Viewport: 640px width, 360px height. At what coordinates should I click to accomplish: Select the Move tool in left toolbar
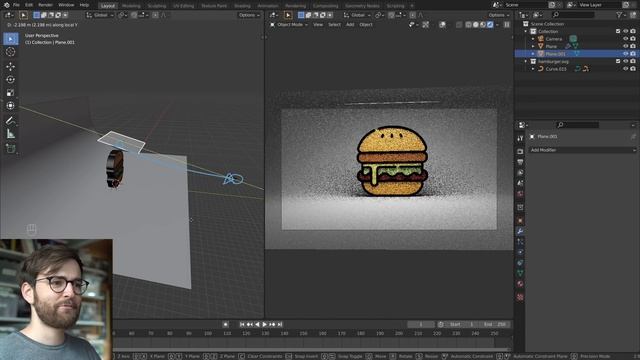coord(11,67)
